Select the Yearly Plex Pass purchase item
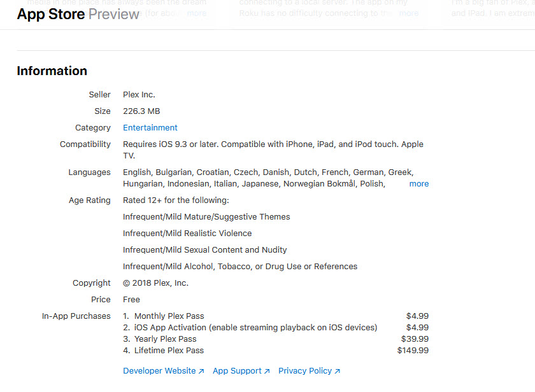 click(165, 339)
